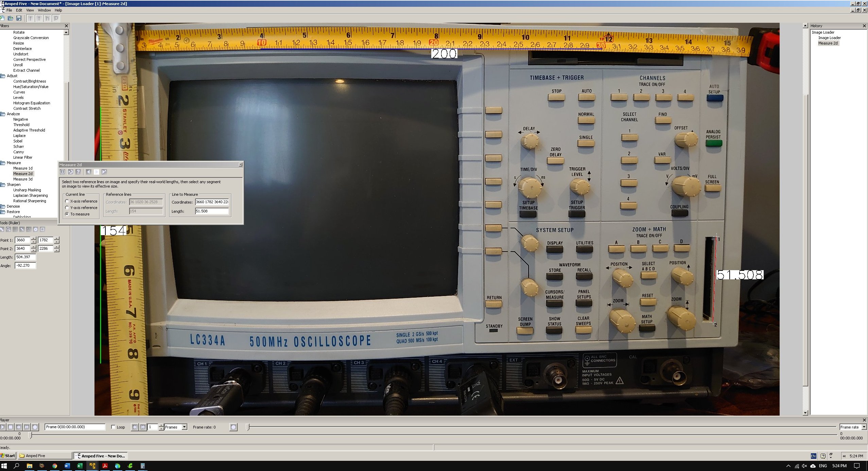The width and height of the screenshot is (868, 471).
Task: Open Chrome from the Windows taskbar
Action: (54, 466)
